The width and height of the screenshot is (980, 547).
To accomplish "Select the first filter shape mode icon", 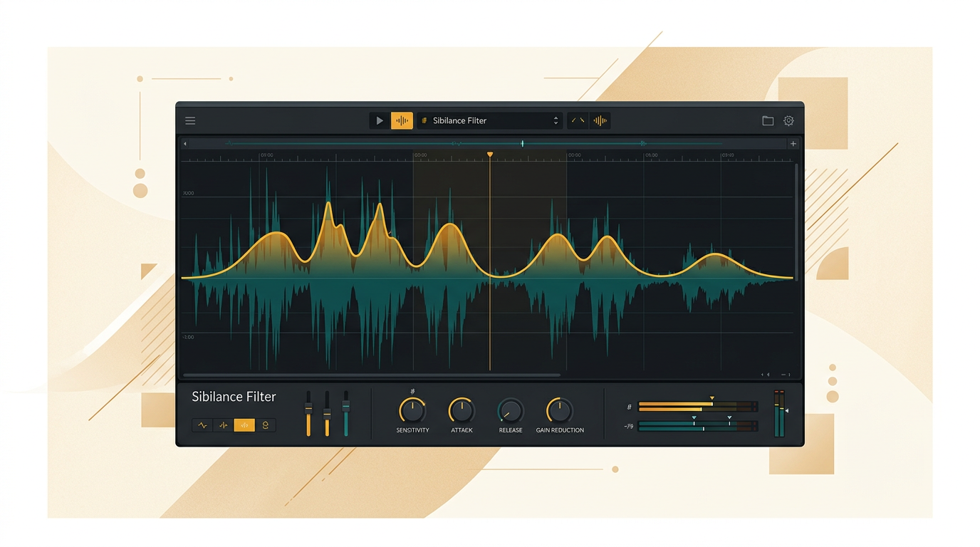I will tap(202, 425).
